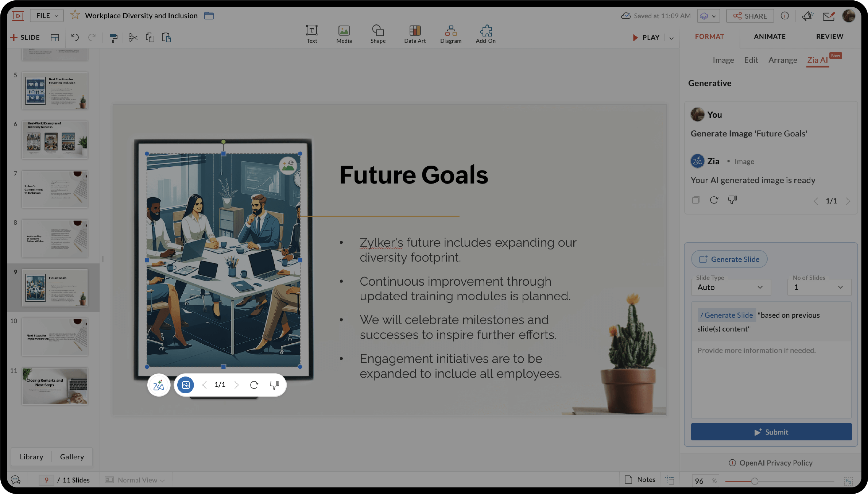Viewport: 868px width, 494px height.
Task: Click the Zia AI round button below the image
Action: [x=159, y=385]
